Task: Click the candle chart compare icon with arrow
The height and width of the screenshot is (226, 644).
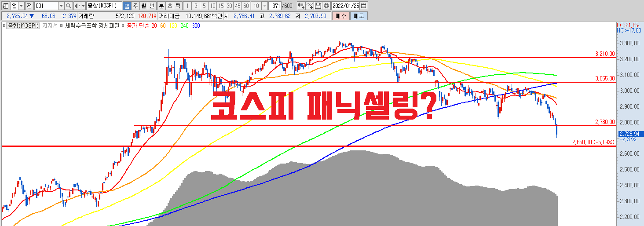Action: 301,6
